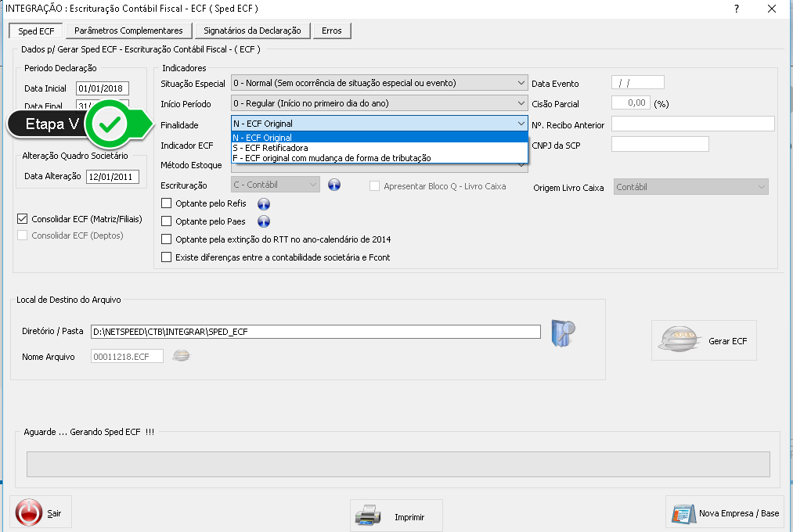The width and height of the screenshot is (793, 532).
Task: Click the Gerando Sped ECF progress bar
Action: pos(398,463)
